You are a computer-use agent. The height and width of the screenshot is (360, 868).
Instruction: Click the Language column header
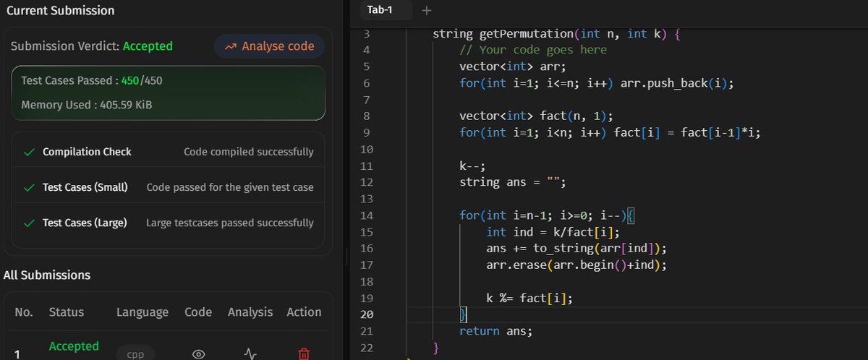point(142,312)
